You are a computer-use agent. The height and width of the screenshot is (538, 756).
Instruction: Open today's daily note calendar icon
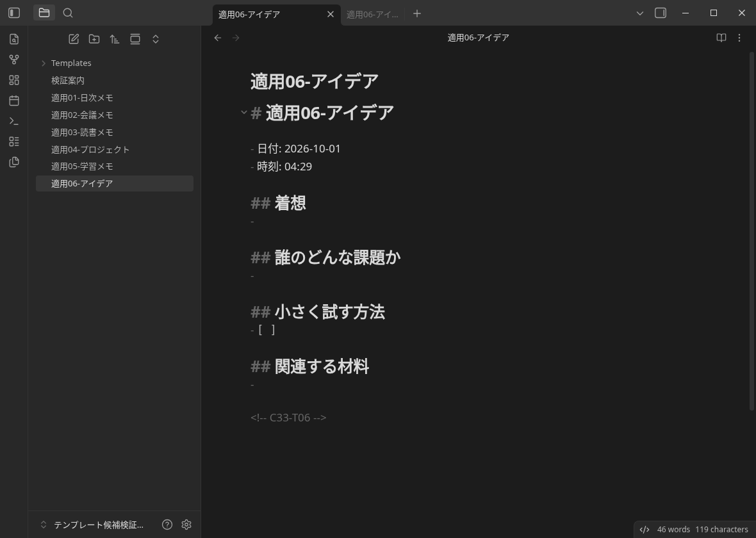[14, 101]
